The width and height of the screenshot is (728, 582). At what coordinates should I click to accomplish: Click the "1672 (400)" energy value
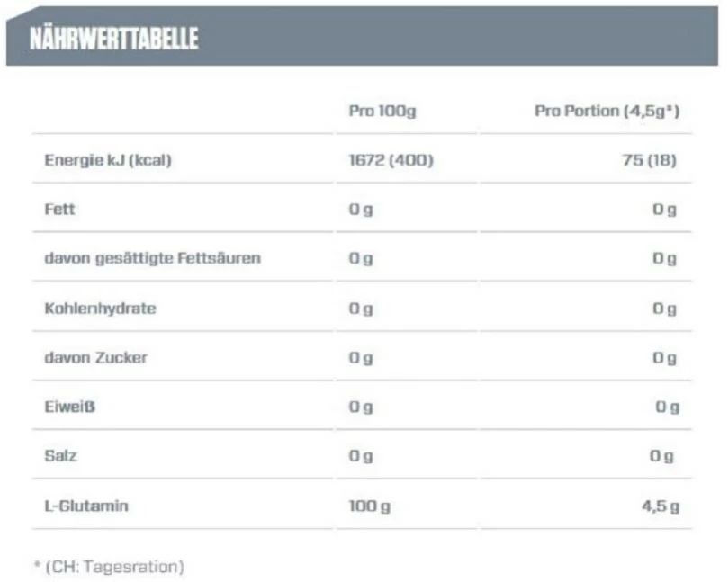pos(391,160)
